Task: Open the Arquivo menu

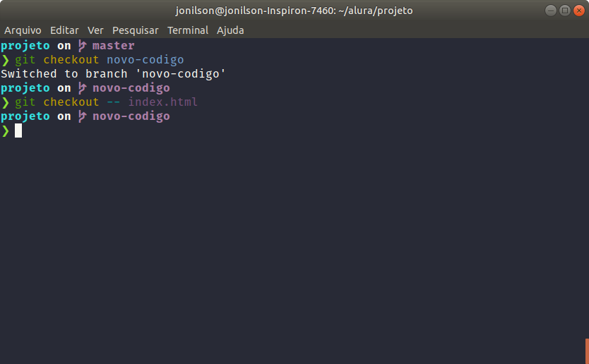Action: coord(23,30)
